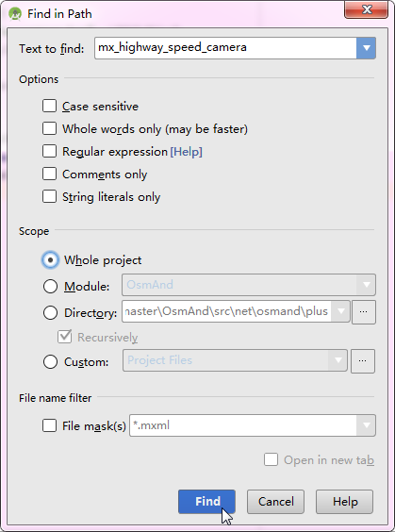Pick the Custom scope radio button
This screenshot has width=395, height=532.
51,362
